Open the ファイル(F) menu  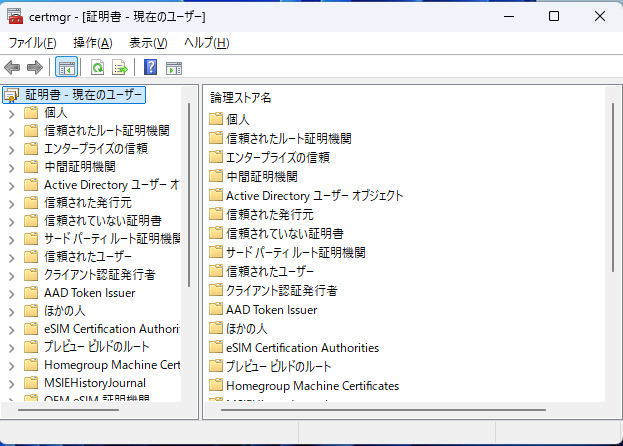pos(33,42)
